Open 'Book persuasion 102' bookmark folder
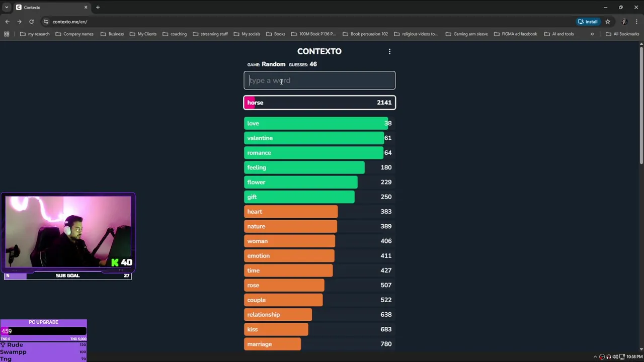Image resolution: width=644 pixels, height=362 pixels. 365,34
